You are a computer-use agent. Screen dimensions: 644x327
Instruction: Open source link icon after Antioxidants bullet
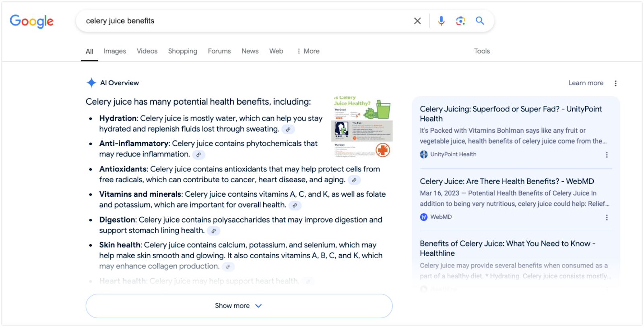point(354,180)
